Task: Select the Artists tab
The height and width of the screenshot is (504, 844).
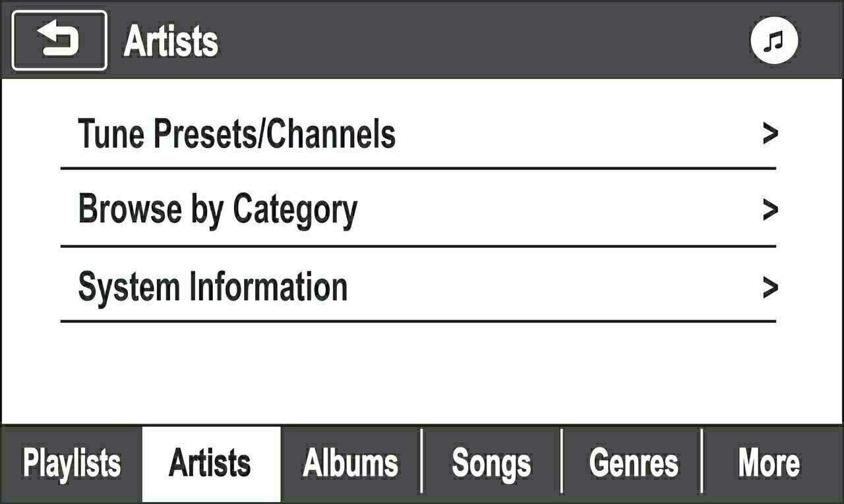Action: (x=210, y=462)
